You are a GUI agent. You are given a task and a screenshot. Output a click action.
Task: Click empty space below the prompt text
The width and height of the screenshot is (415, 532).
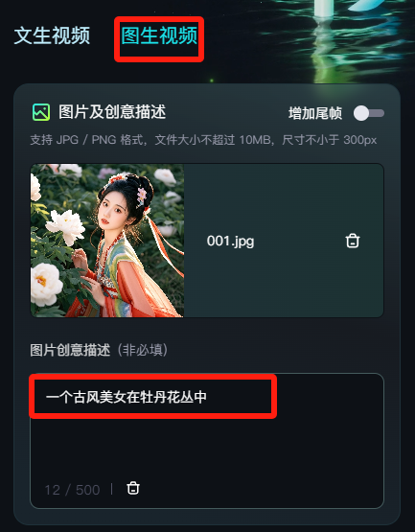pos(207,448)
